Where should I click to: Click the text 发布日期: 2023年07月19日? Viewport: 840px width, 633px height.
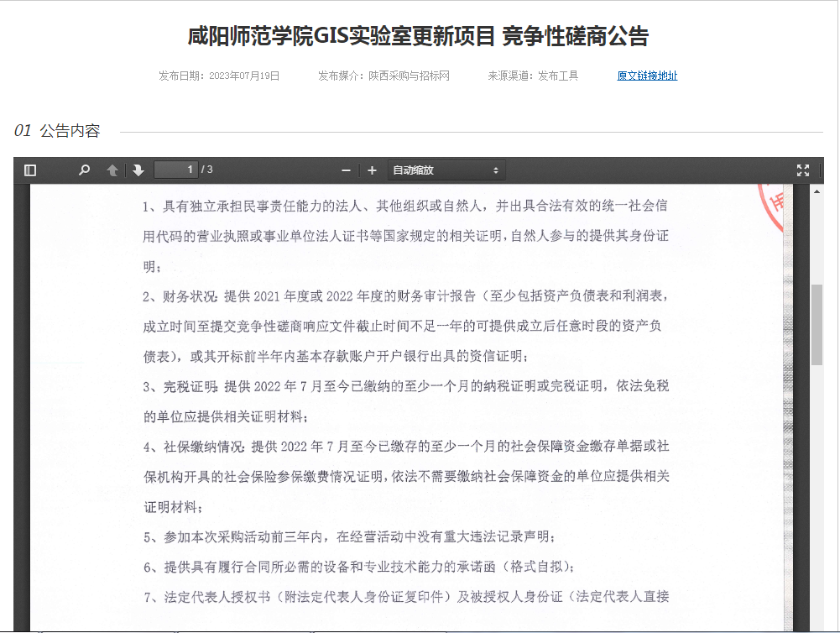[x=219, y=76]
